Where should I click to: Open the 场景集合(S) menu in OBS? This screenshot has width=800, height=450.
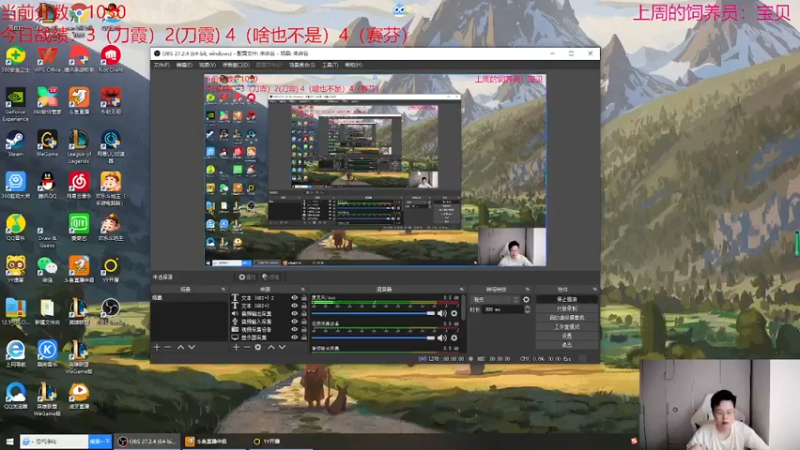(x=302, y=65)
